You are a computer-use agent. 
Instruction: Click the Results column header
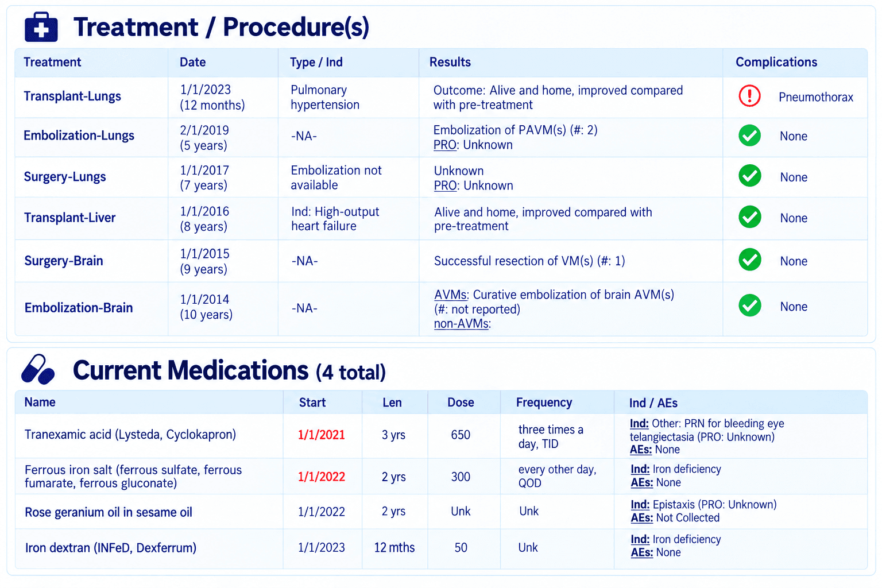pos(450,62)
